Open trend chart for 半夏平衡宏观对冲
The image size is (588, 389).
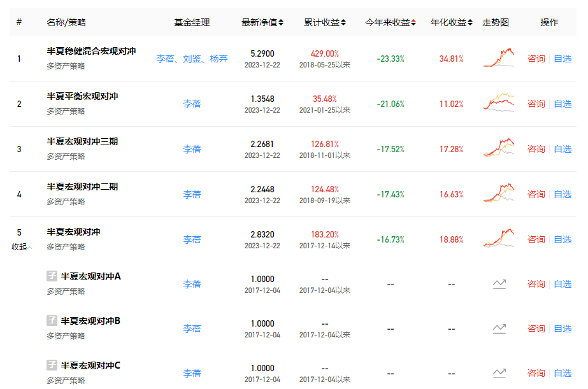(x=499, y=103)
